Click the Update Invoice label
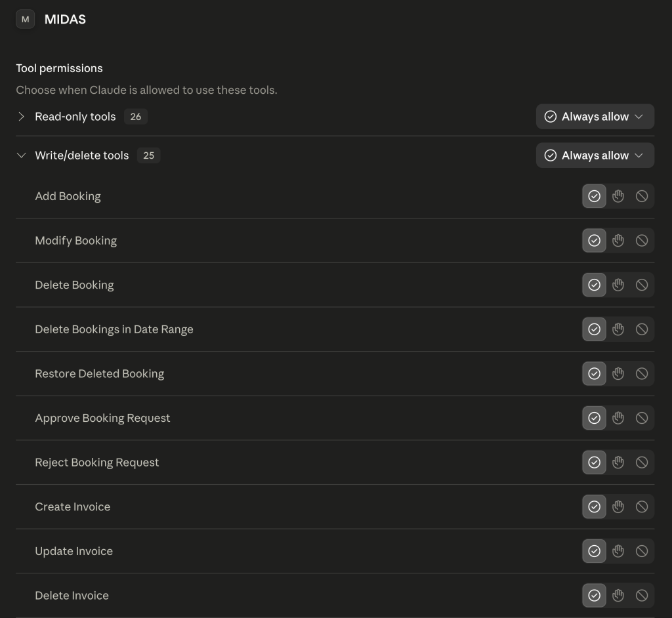This screenshot has width=672, height=618. (73, 551)
